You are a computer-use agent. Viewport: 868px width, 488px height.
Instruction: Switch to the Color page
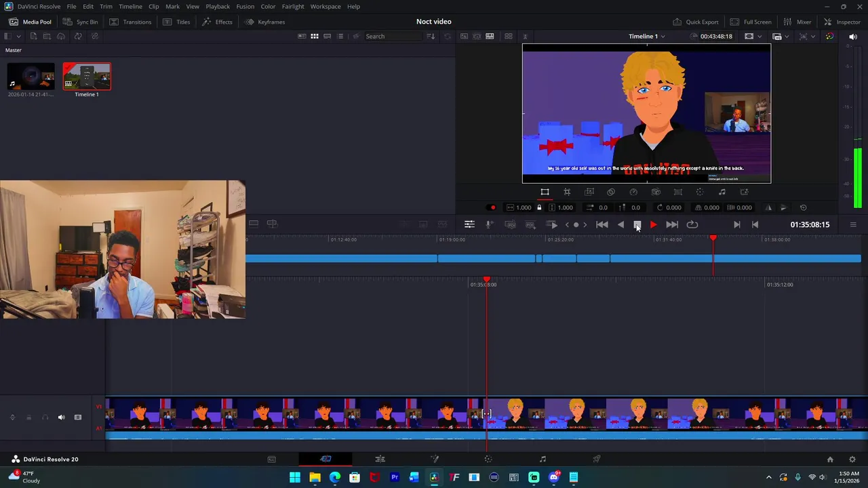(x=488, y=459)
